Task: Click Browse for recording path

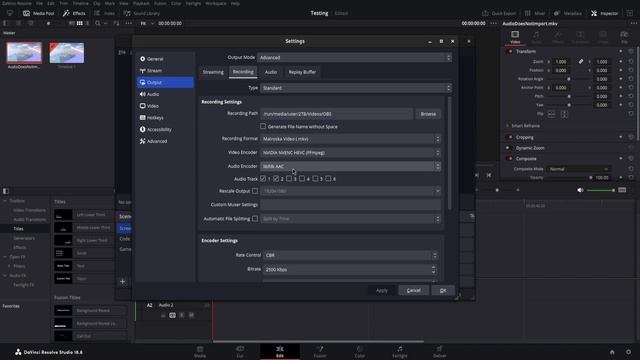Action: tap(428, 114)
